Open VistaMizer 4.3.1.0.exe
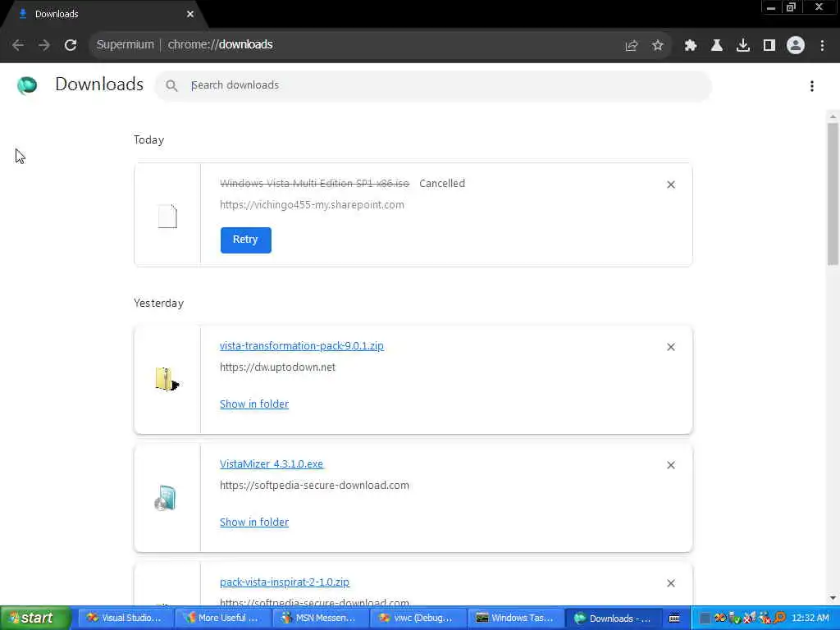Image resolution: width=840 pixels, height=630 pixels. click(x=272, y=464)
